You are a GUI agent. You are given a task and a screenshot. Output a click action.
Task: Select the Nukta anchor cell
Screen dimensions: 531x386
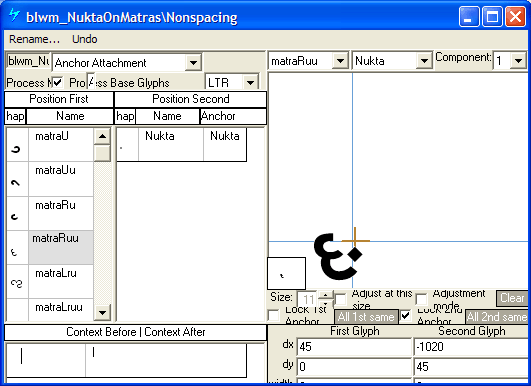pos(225,144)
